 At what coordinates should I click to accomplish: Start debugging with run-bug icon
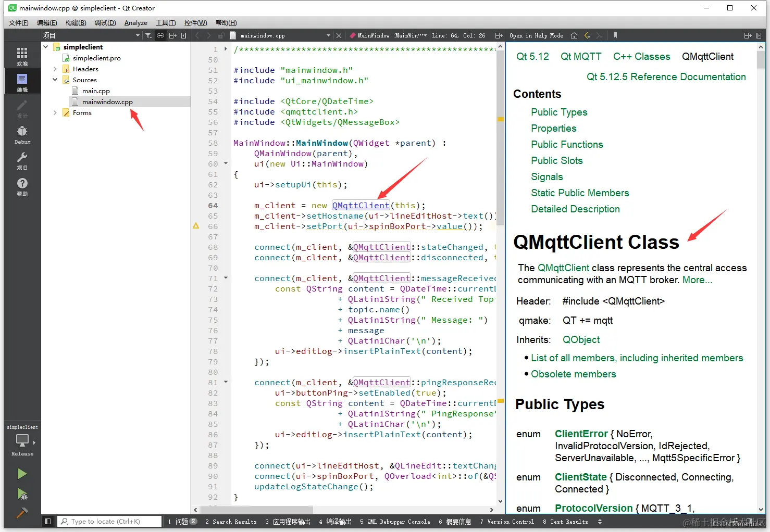click(21, 493)
